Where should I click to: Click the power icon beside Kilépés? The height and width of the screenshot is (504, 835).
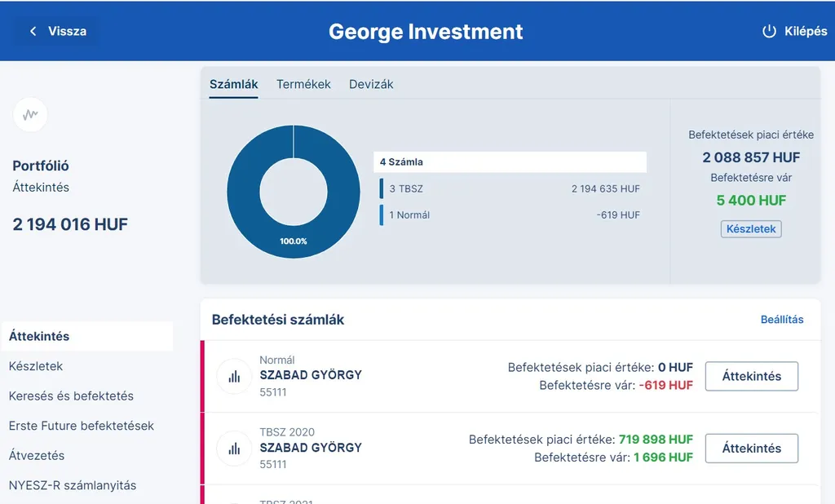768,31
